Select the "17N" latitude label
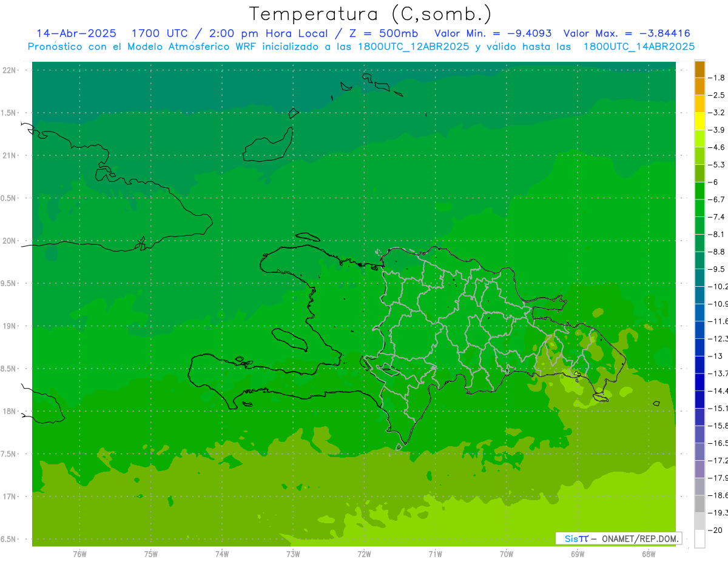 [9, 497]
